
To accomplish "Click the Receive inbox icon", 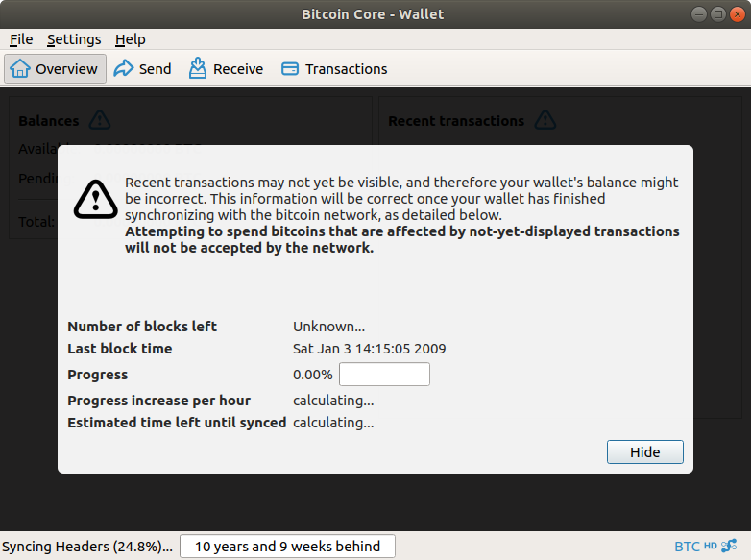I will [197, 68].
